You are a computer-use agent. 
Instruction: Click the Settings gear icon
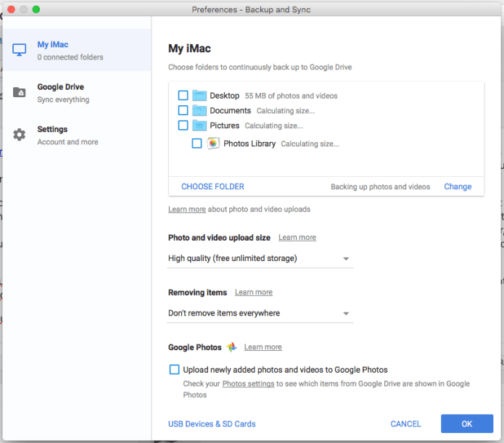pyautogui.click(x=20, y=135)
